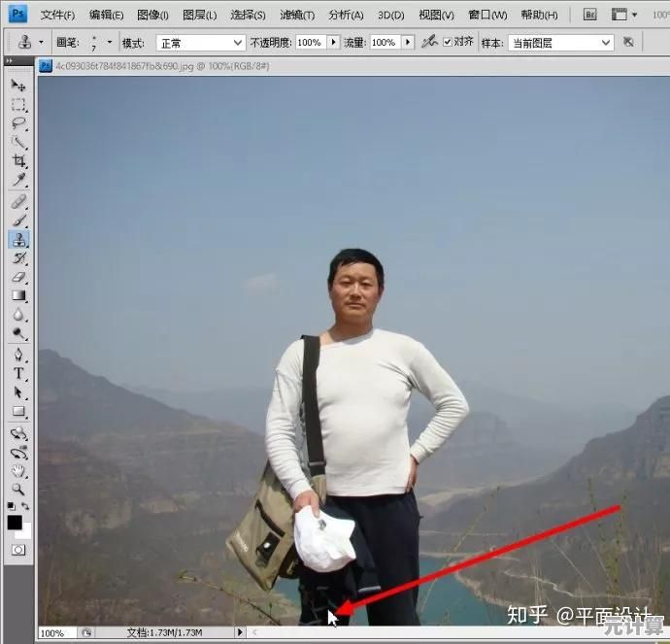Image resolution: width=670 pixels, height=644 pixels.
Task: Click the black foreground color swatch
Action: click(x=16, y=523)
